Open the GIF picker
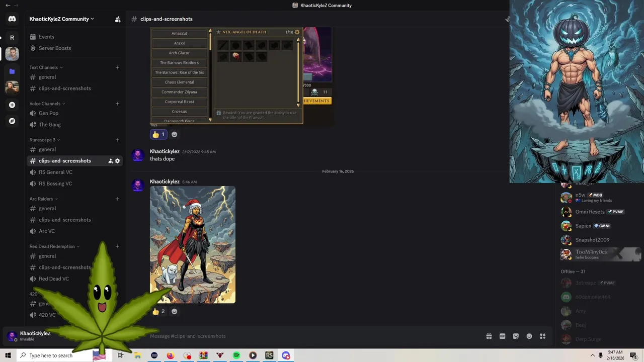Image resolution: width=644 pixels, height=362 pixels. click(x=502, y=336)
